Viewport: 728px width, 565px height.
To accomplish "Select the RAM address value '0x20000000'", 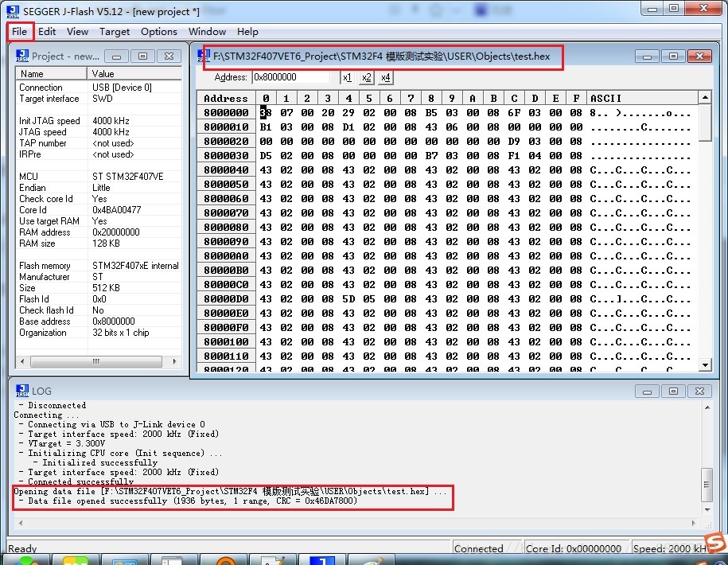I will coord(116,232).
